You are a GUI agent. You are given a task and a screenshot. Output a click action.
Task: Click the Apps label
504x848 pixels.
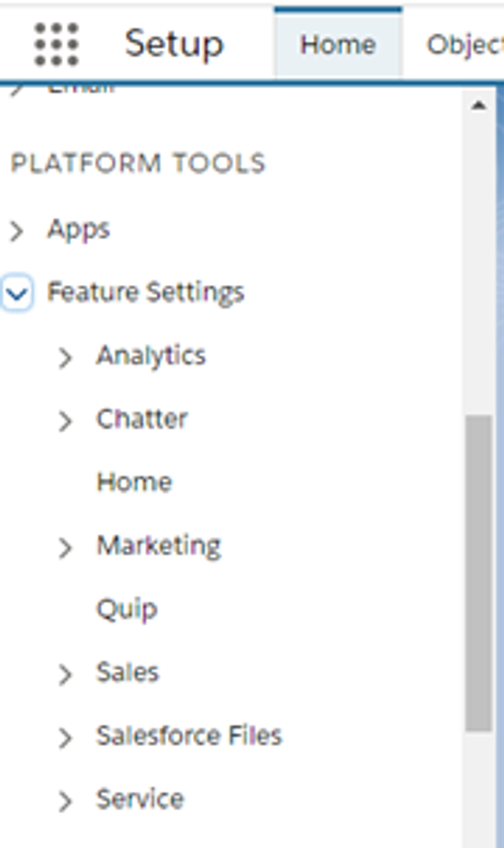[79, 230]
